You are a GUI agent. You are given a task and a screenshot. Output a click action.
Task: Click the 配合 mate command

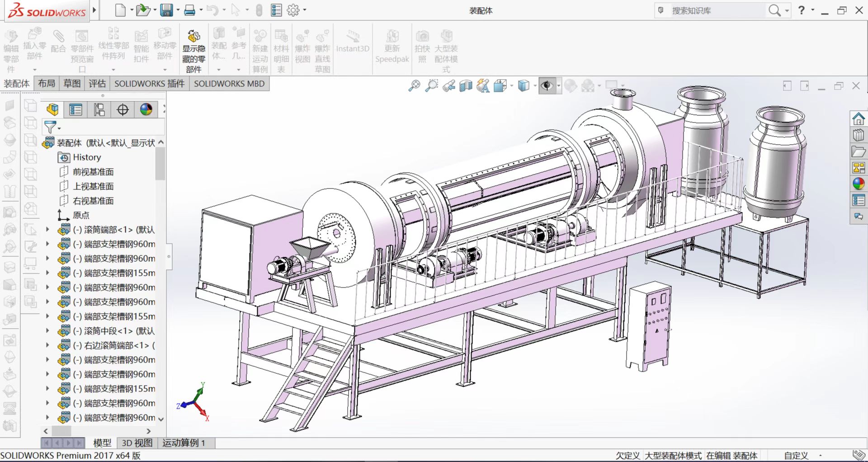(58, 42)
